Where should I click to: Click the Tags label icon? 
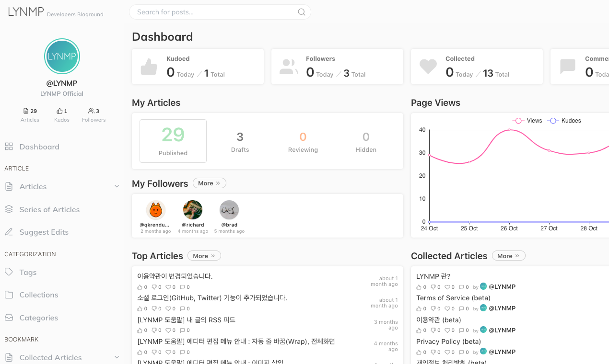point(9,272)
